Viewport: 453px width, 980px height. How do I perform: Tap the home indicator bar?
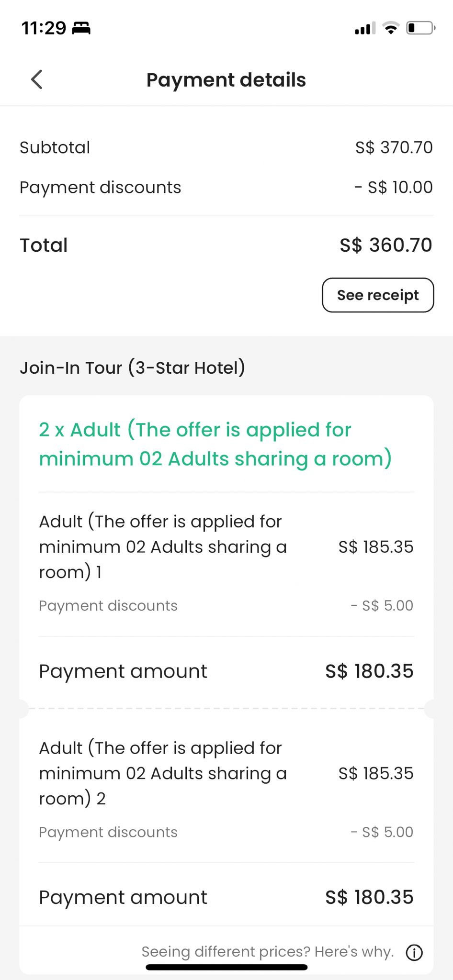226,967
